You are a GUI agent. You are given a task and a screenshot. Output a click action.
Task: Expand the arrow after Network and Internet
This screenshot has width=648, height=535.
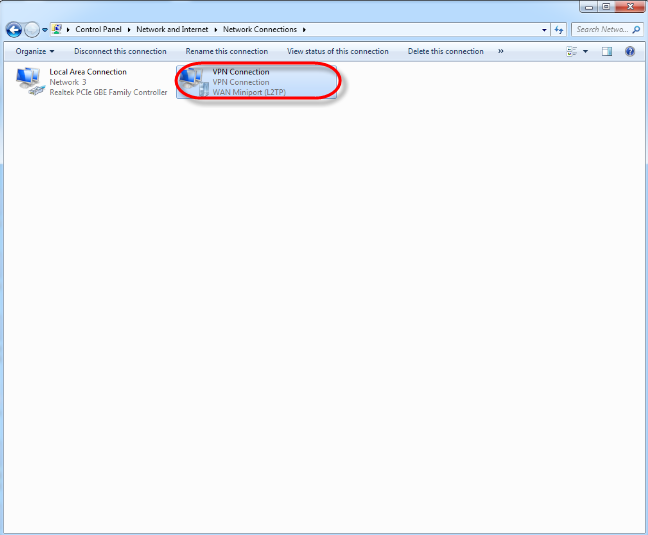(x=216, y=30)
